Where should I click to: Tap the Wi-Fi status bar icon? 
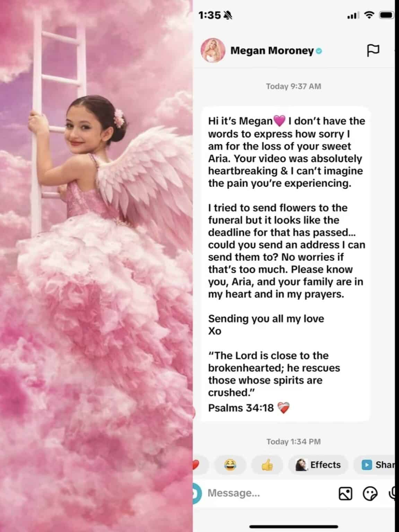tap(370, 15)
